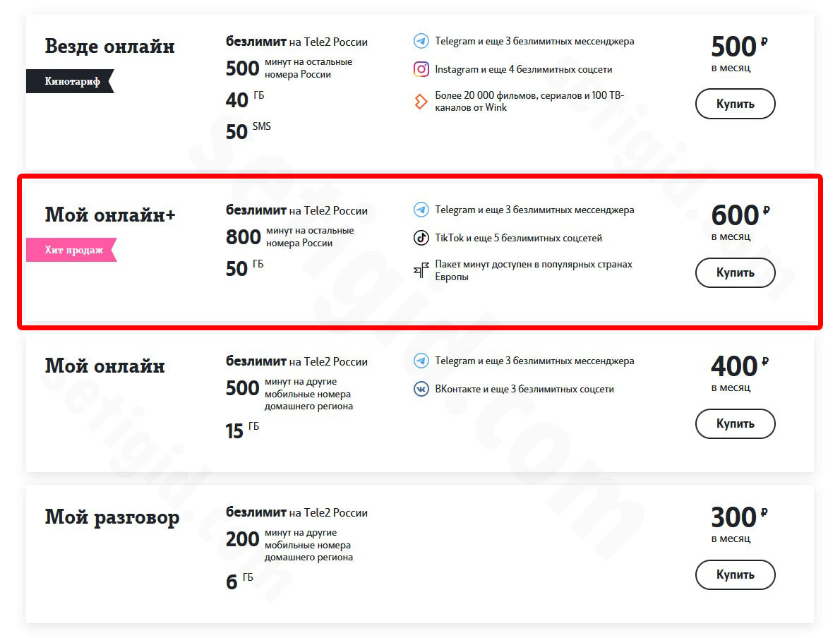Buy the Везде онлайн tariff for 500 rubles
Viewport: 840px width, 638px height.
735,104
